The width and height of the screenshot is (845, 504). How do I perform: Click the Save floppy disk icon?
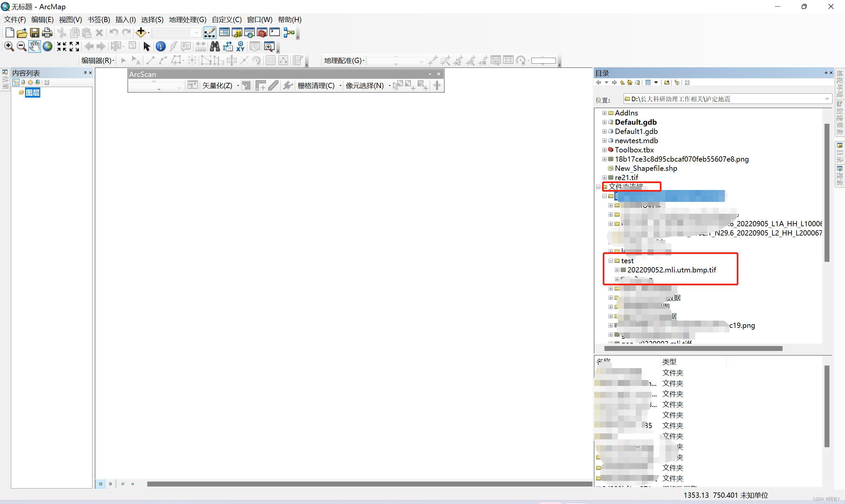(34, 33)
